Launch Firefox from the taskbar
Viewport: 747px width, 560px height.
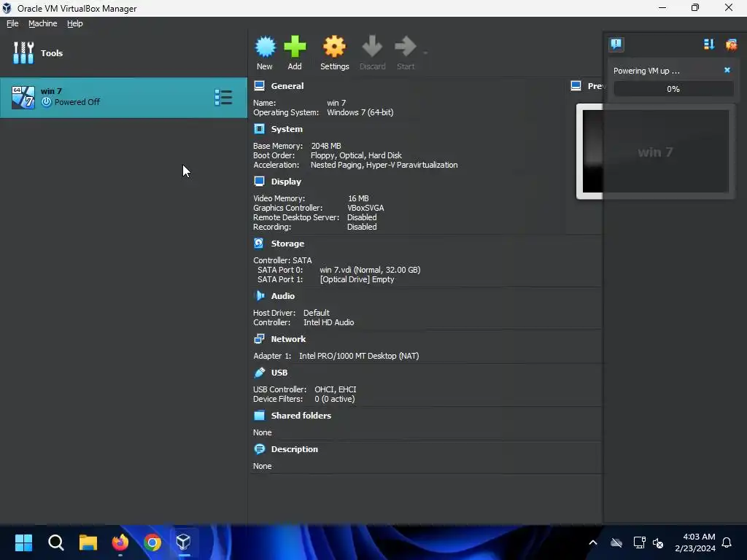(x=120, y=542)
